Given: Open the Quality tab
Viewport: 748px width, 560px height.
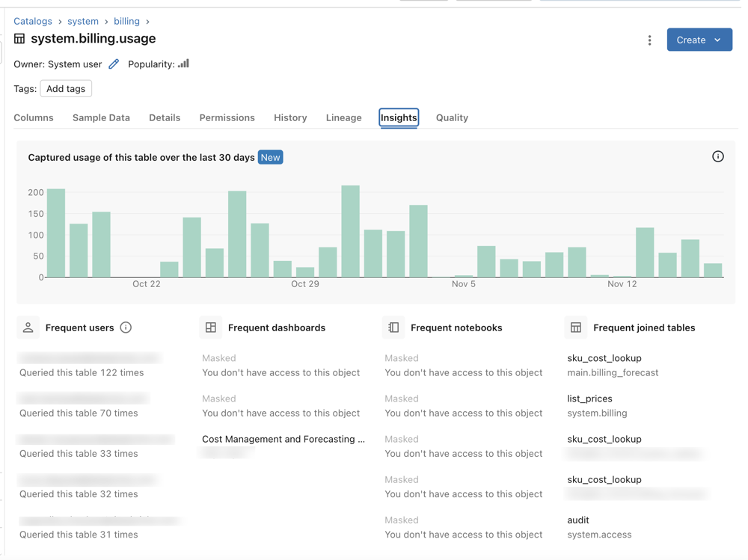Looking at the screenshot, I should [452, 117].
